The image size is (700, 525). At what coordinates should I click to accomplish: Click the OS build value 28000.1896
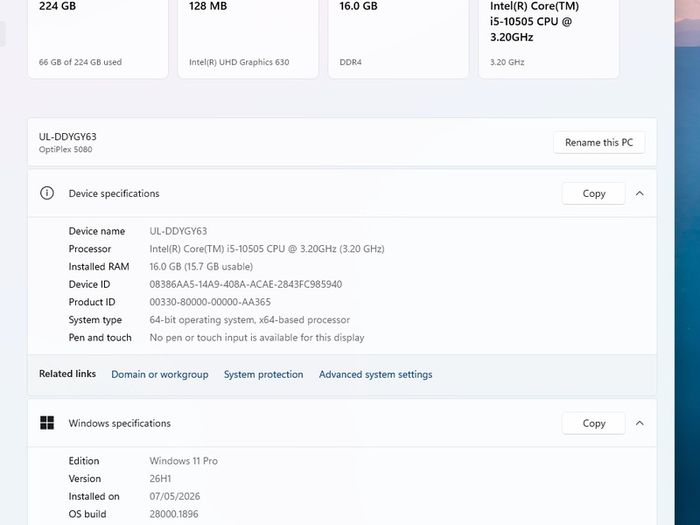pyautogui.click(x=174, y=514)
